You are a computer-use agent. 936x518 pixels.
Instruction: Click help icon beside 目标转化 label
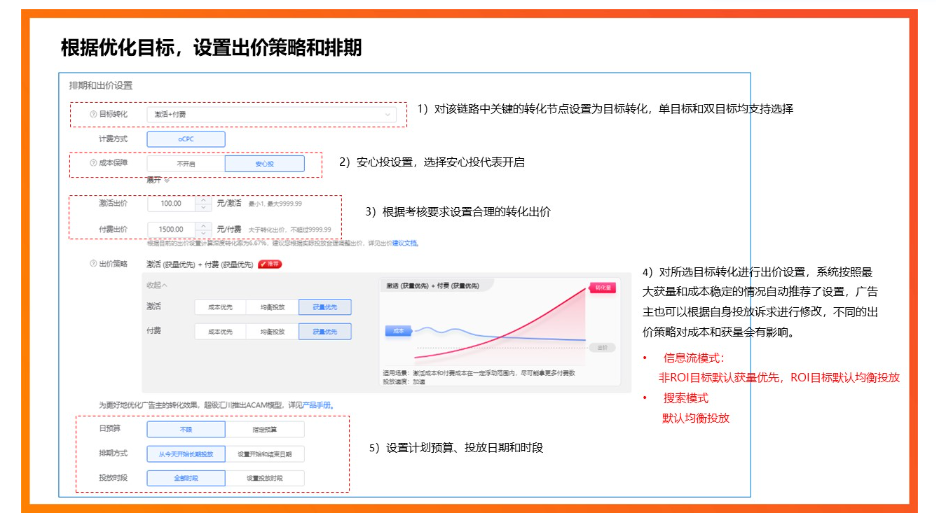click(x=93, y=114)
